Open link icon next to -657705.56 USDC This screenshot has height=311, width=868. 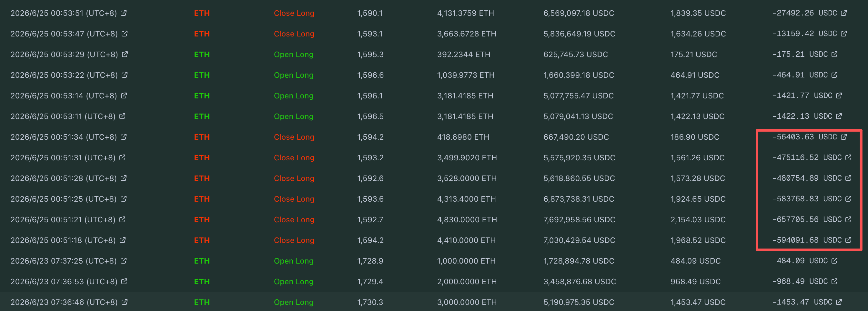pos(848,219)
